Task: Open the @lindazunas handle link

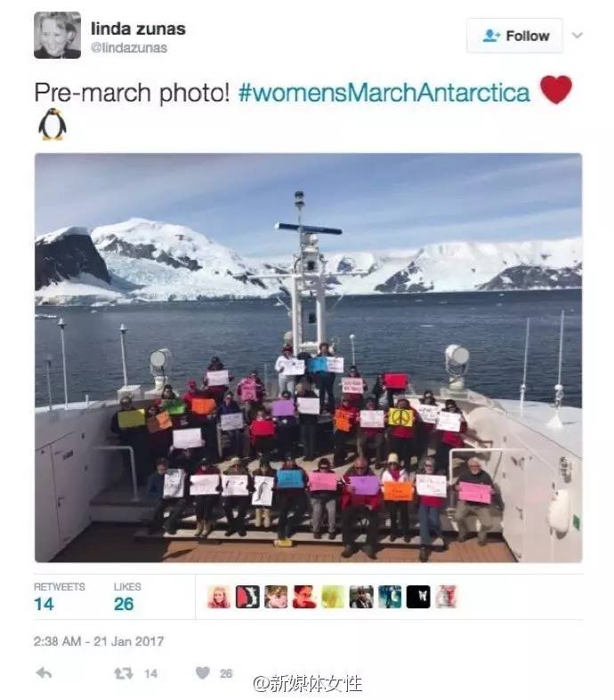Action: 129,48
